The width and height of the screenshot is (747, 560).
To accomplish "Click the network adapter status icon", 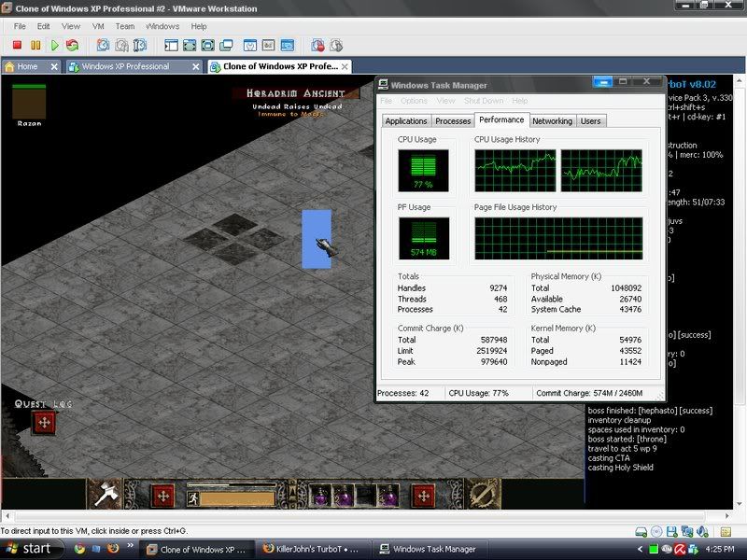I will coord(687,531).
